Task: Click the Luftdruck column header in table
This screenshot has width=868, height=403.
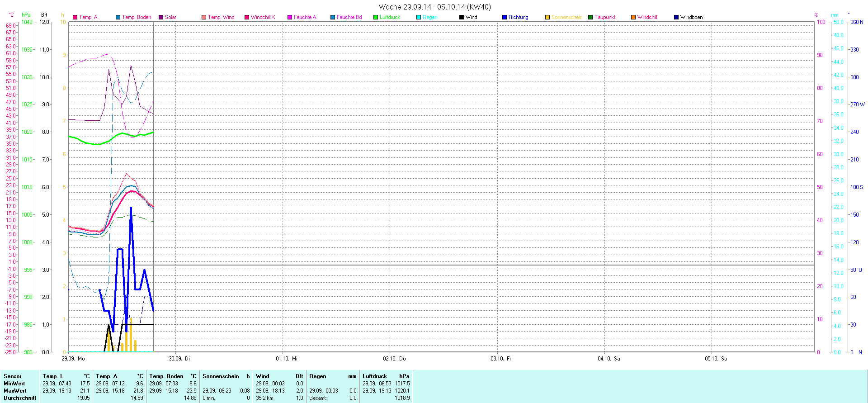Action: [x=375, y=376]
